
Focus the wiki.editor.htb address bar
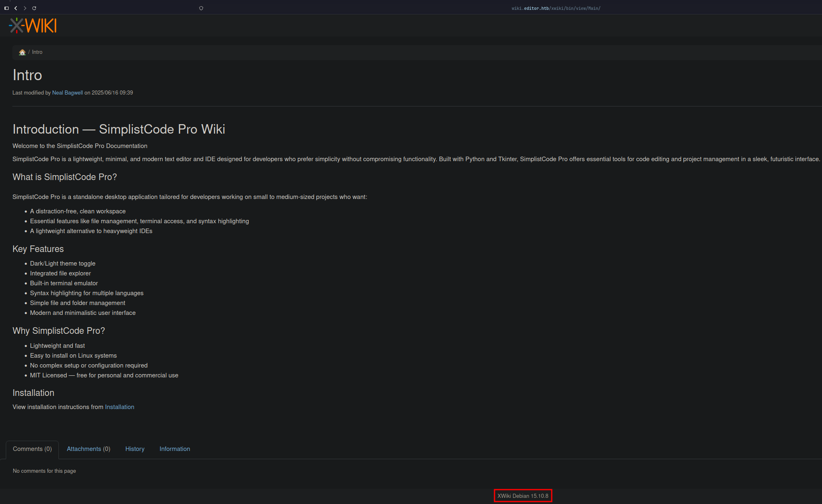[556, 8]
